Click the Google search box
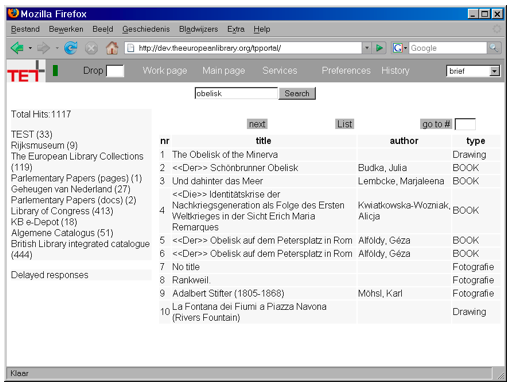This screenshot has height=388, width=511. pos(448,48)
